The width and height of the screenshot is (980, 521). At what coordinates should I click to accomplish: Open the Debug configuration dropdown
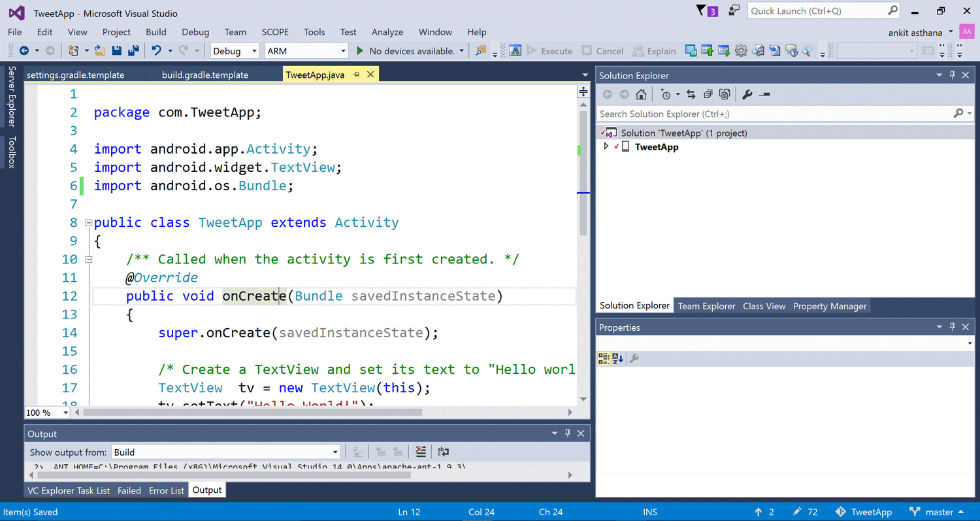pyautogui.click(x=235, y=51)
